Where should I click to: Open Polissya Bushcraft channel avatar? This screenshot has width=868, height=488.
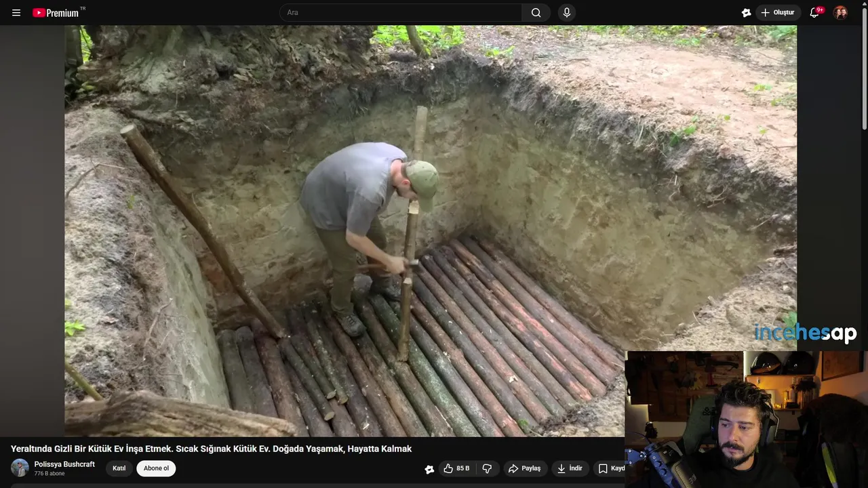click(x=20, y=468)
